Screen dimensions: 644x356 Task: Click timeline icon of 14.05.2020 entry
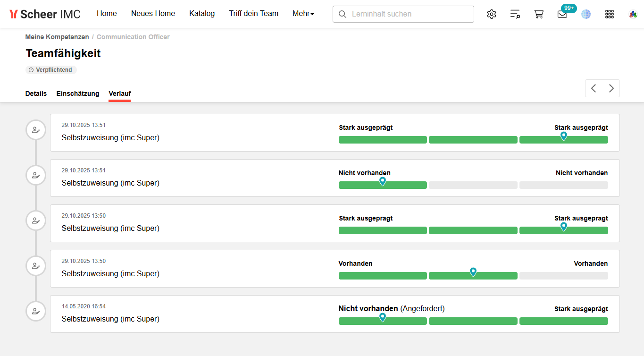[35, 311]
